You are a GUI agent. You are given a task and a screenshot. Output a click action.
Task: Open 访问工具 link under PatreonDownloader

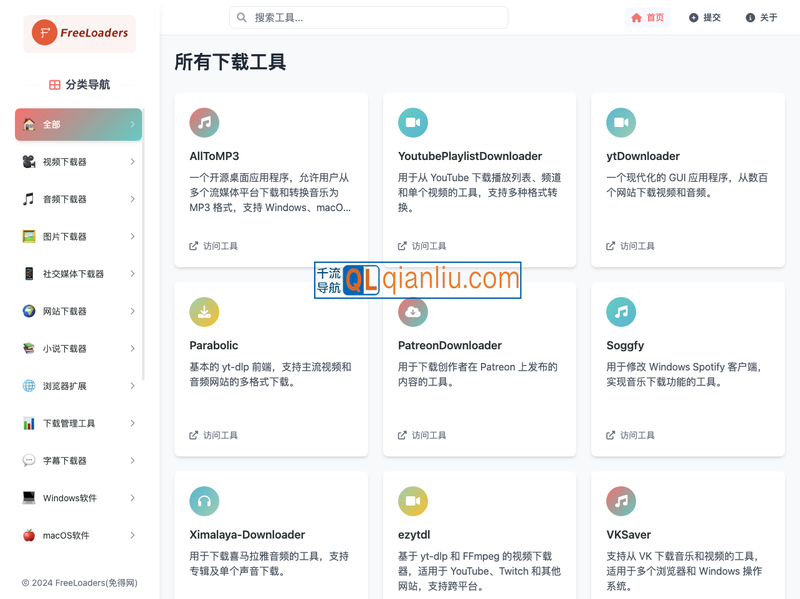422,435
